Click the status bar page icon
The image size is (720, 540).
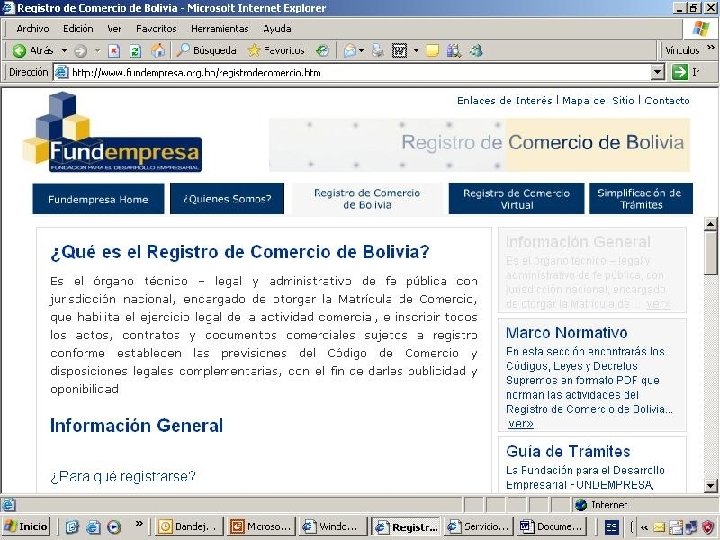pyautogui.click(x=8, y=505)
